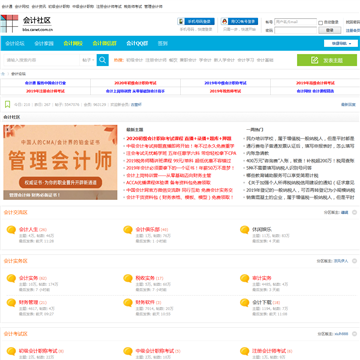Image resolution: width=360 pixels, height=360 pixels.
Task: Click the 管理会计师 banner image
Action: click(60, 162)
